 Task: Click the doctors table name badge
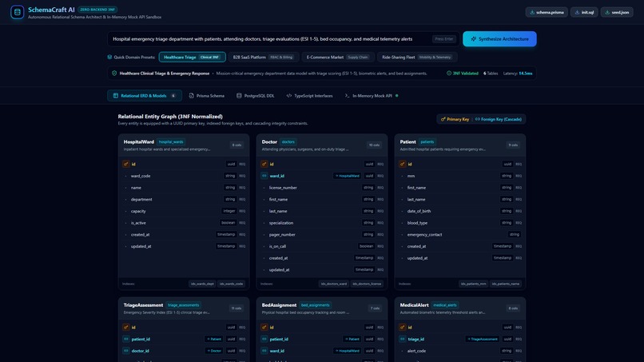coord(288,141)
